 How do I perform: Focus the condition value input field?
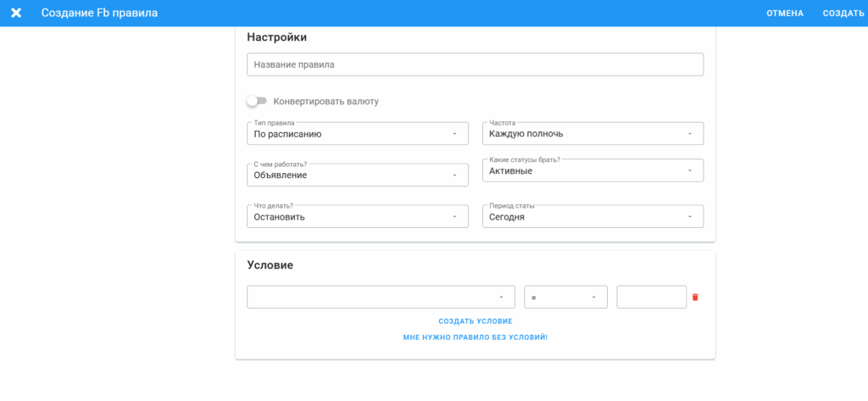pos(652,297)
